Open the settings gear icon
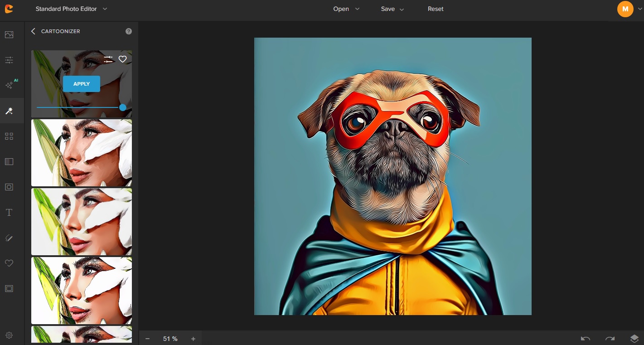Image resolution: width=644 pixels, height=345 pixels. click(x=9, y=335)
